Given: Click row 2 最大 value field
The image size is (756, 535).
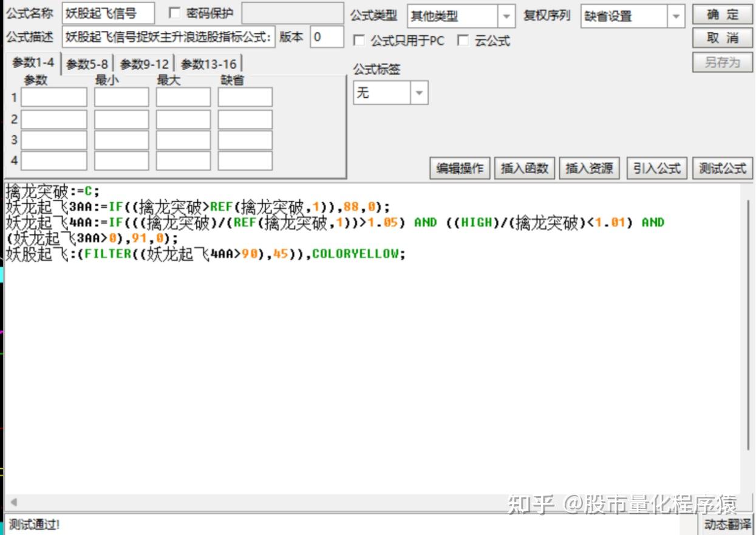Looking at the screenshot, I should [x=183, y=119].
